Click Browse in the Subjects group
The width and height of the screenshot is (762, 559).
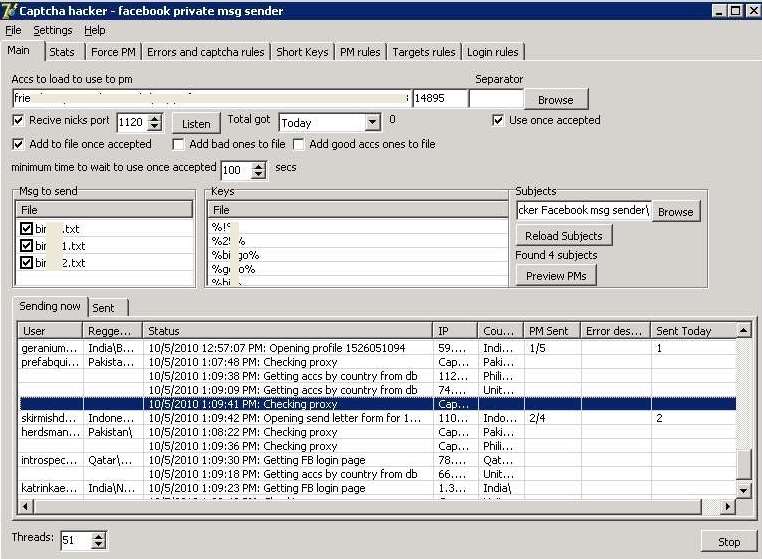coord(675,212)
